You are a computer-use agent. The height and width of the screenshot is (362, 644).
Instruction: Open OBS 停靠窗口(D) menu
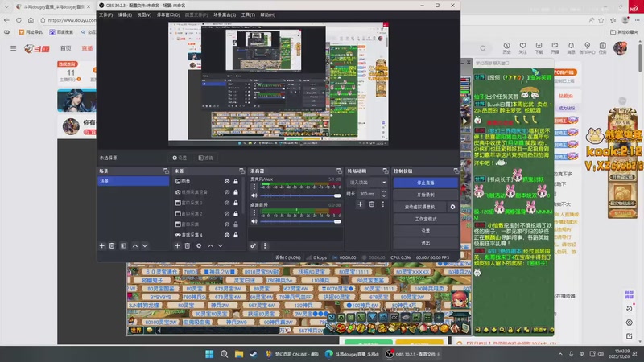click(x=168, y=14)
